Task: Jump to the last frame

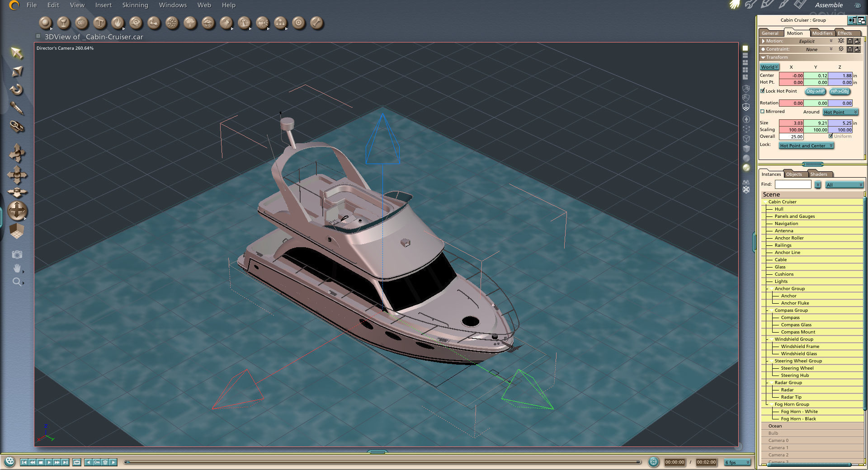Action: pos(66,462)
